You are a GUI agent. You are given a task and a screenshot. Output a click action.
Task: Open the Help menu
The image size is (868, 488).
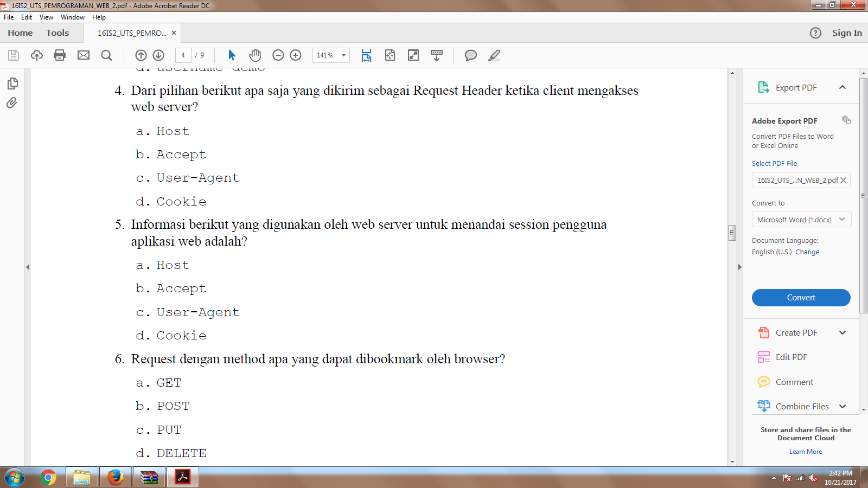[99, 17]
